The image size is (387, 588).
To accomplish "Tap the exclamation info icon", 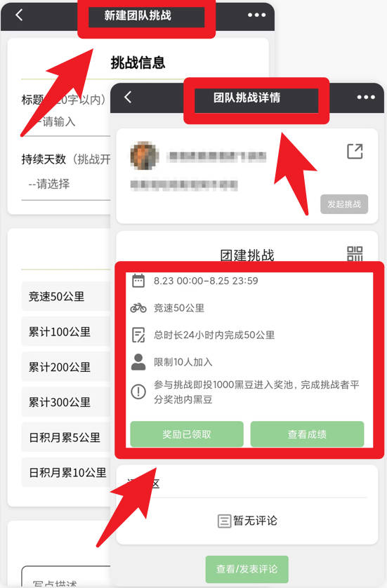I will coord(138,392).
